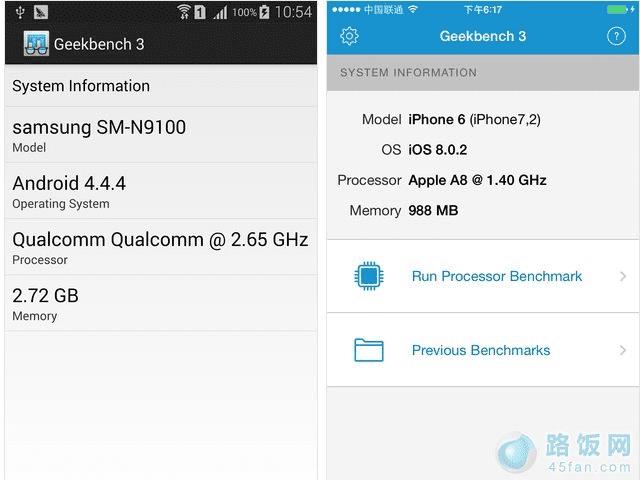Screen dimensions: 640x480
Task: Tap the processor chip icon
Action: point(369,276)
